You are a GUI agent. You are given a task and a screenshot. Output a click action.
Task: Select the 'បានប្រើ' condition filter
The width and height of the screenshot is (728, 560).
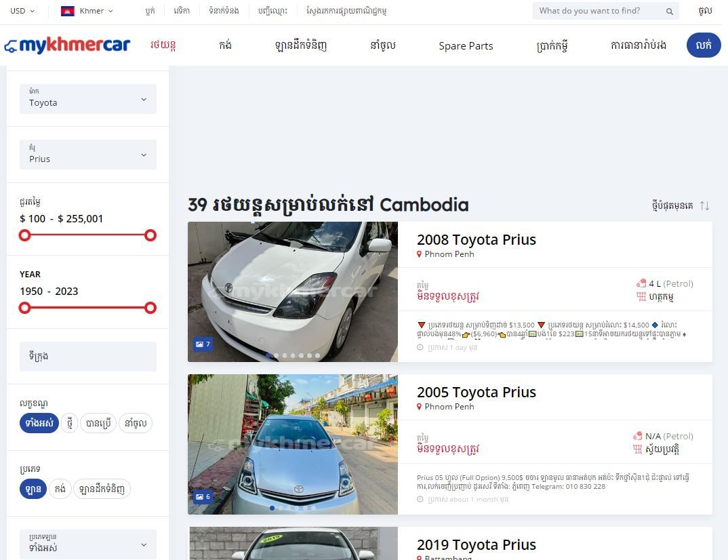(98, 423)
